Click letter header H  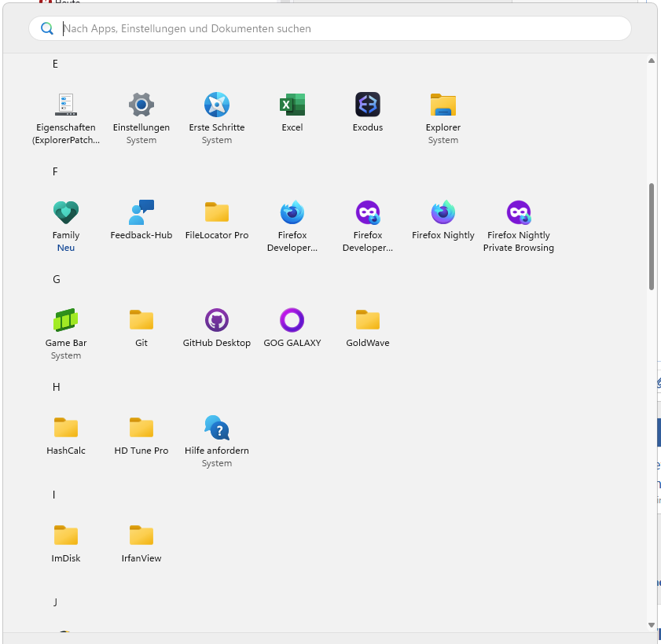point(57,387)
